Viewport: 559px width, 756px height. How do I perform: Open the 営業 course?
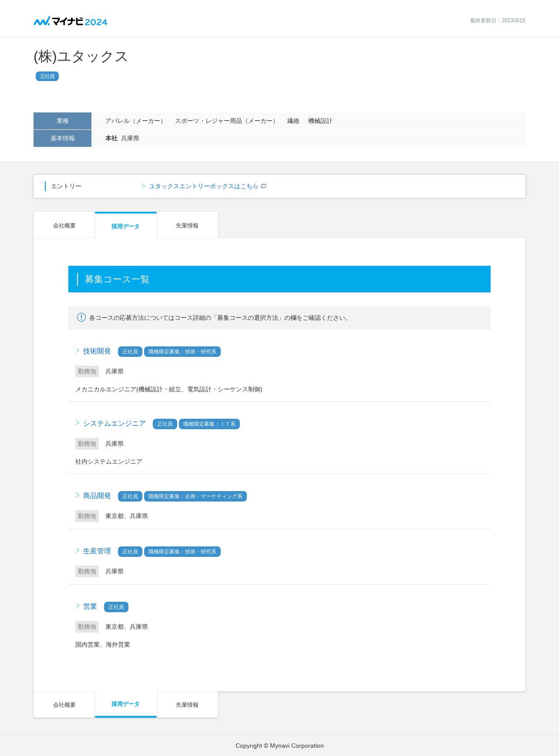[x=90, y=607]
